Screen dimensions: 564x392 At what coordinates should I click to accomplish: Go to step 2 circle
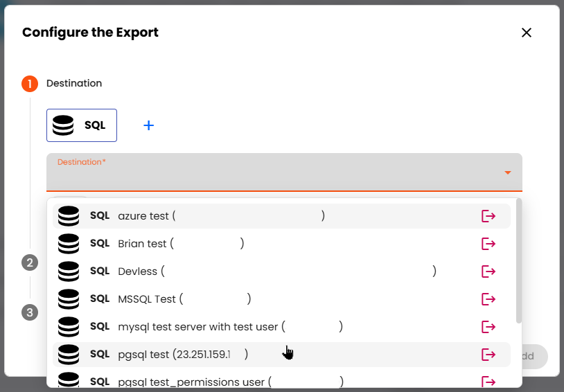tap(29, 262)
